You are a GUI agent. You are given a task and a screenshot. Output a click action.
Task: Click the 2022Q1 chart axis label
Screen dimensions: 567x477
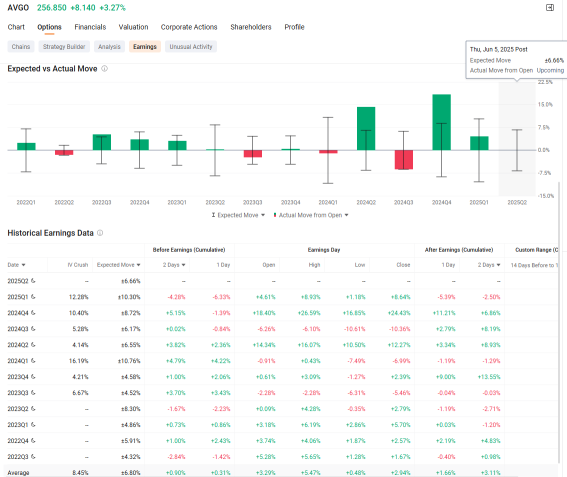[26, 203]
